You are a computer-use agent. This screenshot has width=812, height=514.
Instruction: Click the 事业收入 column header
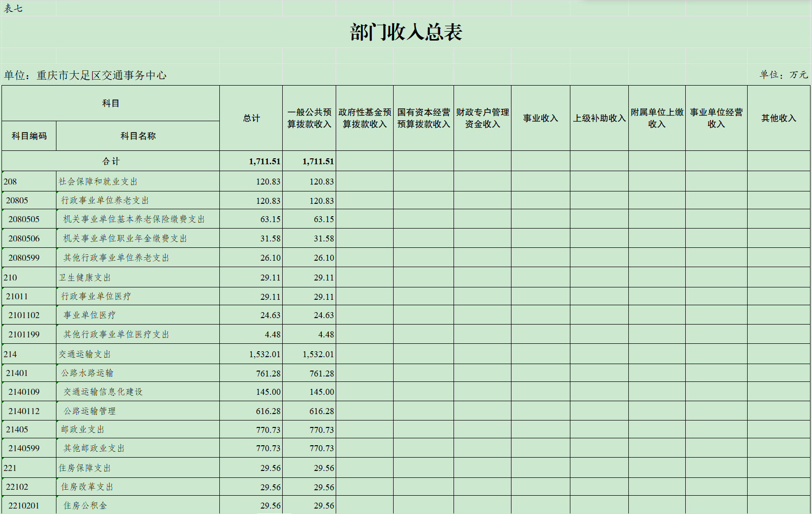pos(541,118)
